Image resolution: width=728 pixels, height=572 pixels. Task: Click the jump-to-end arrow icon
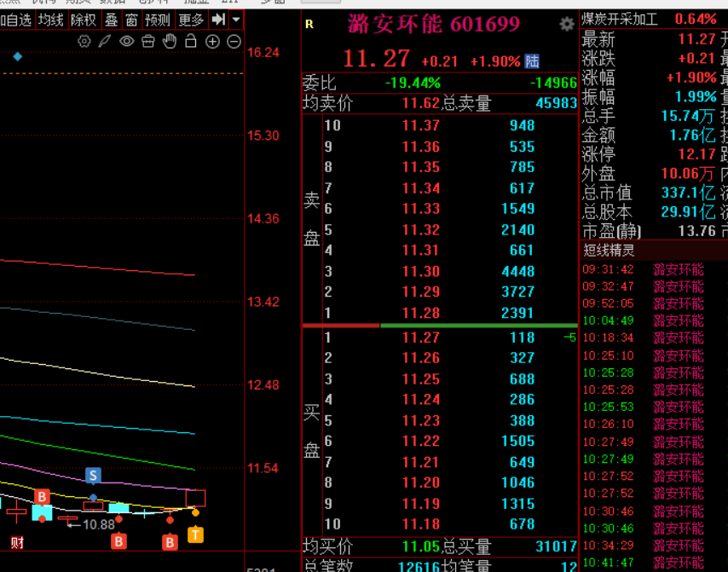click(218, 20)
